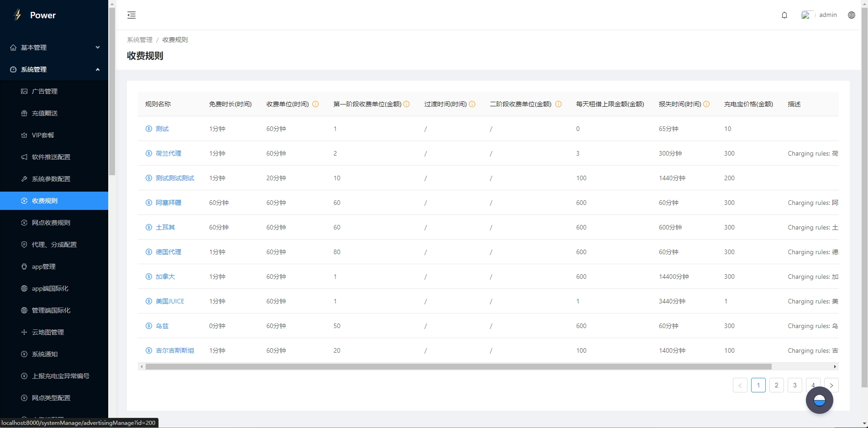Click the admin username
This screenshot has width=868, height=428.
tap(828, 15)
